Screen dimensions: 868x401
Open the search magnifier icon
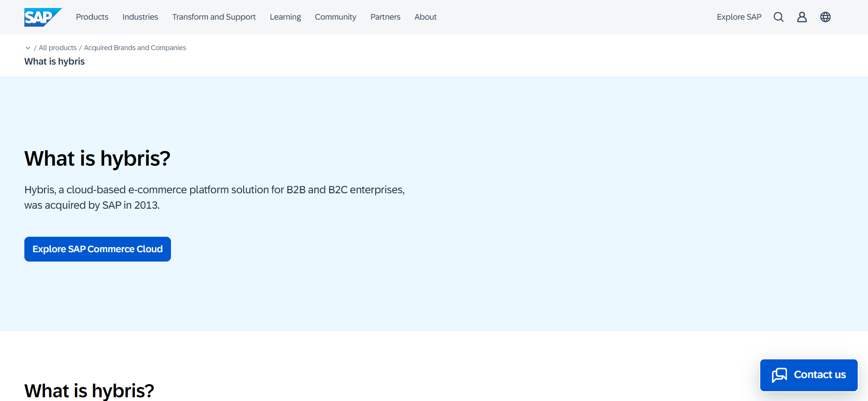coord(779,17)
